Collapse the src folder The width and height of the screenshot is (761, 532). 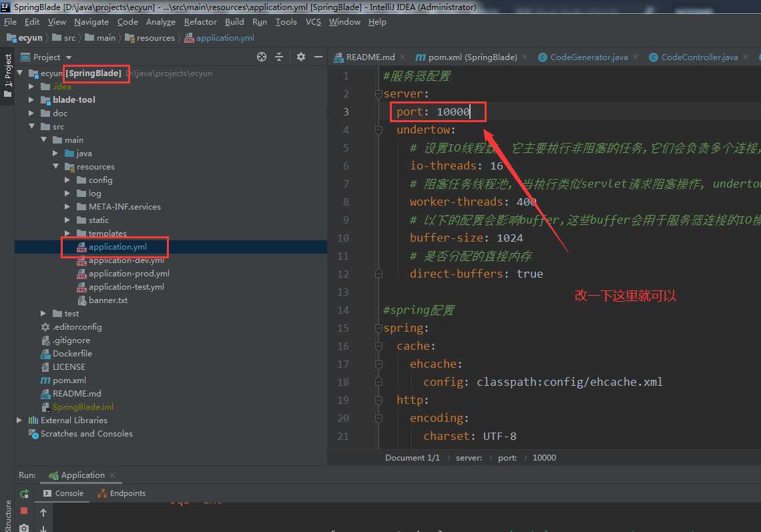[x=31, y=126]
